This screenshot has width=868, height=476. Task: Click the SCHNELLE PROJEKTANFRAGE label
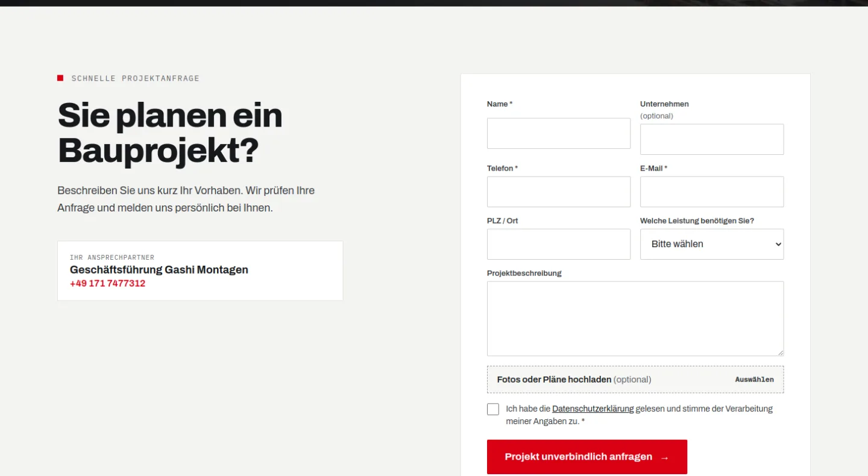point(135,78)
